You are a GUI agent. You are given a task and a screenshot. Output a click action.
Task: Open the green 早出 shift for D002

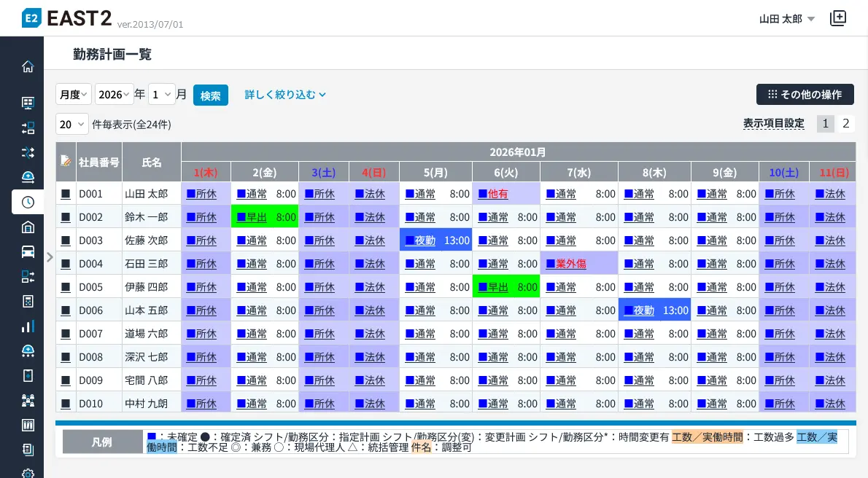tap(256, 217)
